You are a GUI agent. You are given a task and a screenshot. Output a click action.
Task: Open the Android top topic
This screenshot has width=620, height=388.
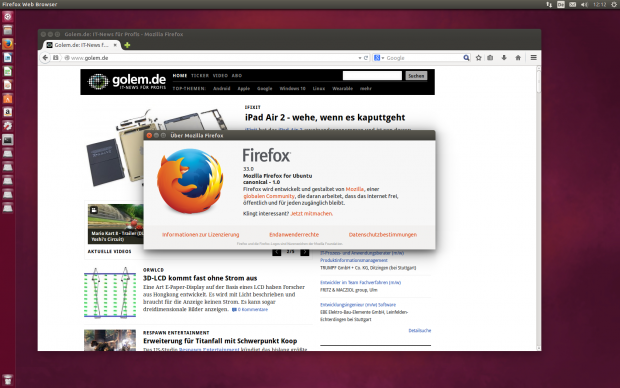point(221,89)
